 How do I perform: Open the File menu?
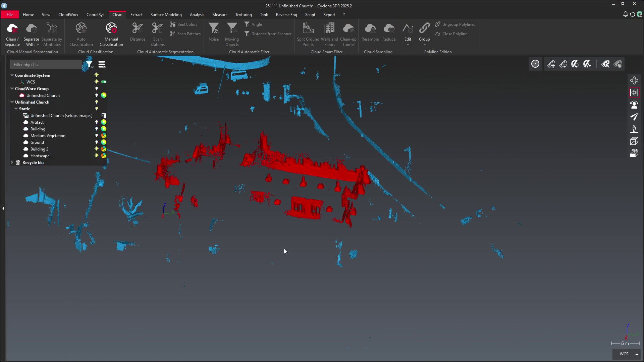click(x=10, y=15)
